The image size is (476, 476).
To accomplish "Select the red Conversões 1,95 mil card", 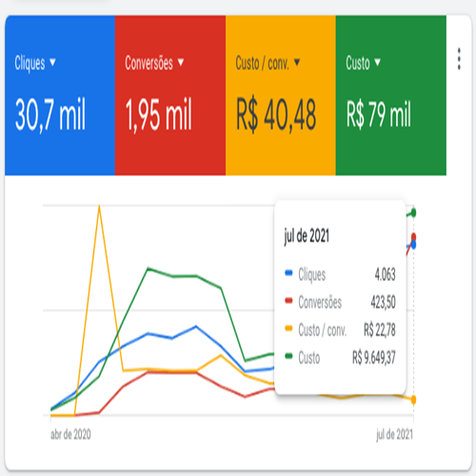I will pos(170,95).
